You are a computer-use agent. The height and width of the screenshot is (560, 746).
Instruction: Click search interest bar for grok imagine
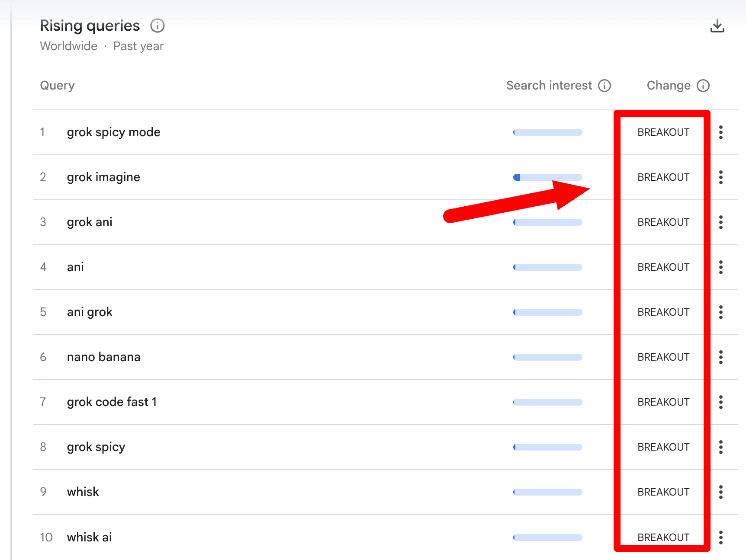click(548, 177)
